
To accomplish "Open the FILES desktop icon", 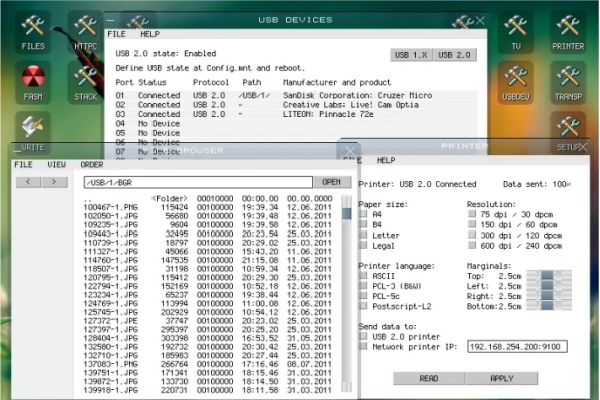I will [x=33, y=29].
